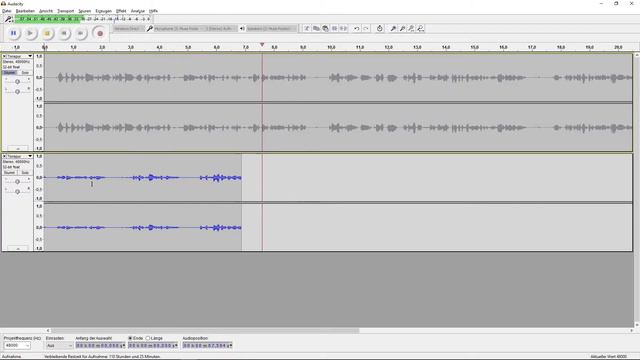Click the Play transport button
Viewport: 640px width, 360px height.
tap(30, 33)
